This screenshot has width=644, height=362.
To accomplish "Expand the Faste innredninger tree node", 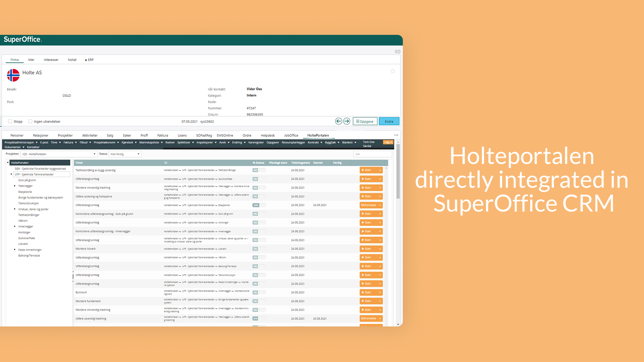I will 15,250.
